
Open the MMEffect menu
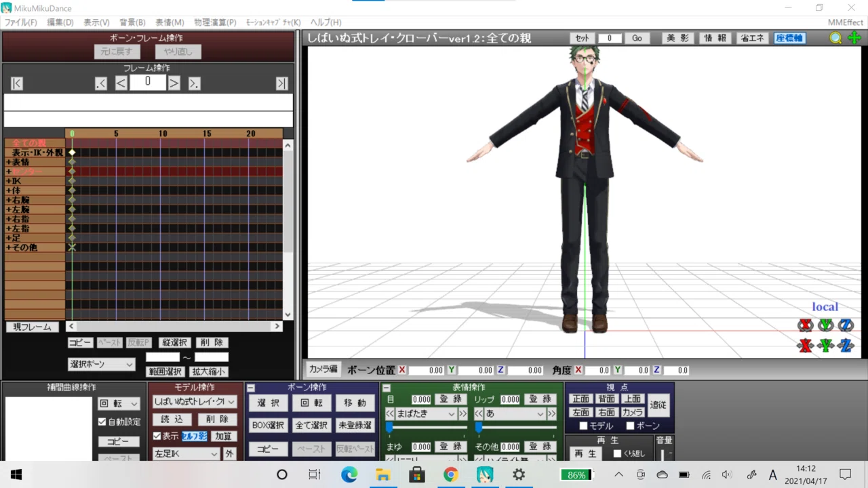click(x=846, y=22)
